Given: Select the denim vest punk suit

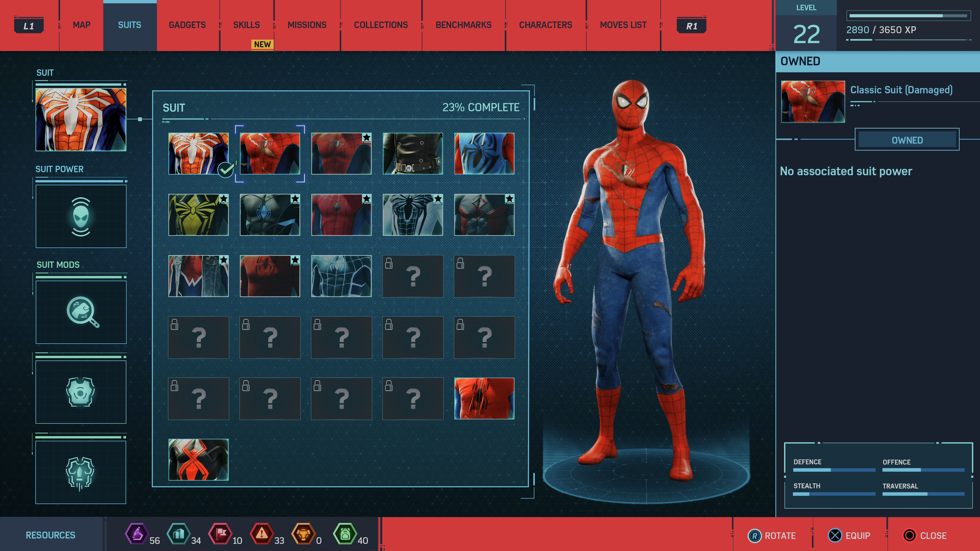Looking at the screenshot, I should pyautogui.click(x=199, y=276).
